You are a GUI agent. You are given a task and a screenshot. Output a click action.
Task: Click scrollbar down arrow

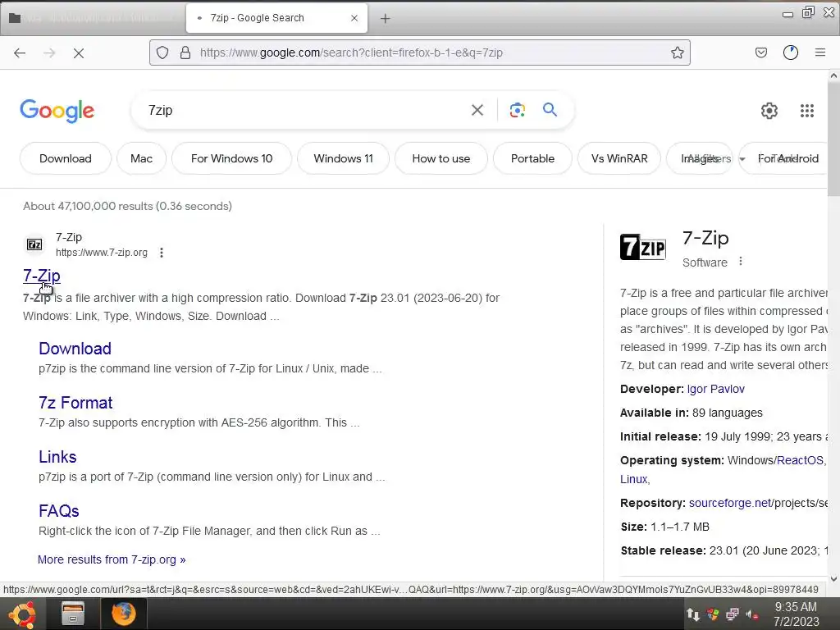point(833,578)
